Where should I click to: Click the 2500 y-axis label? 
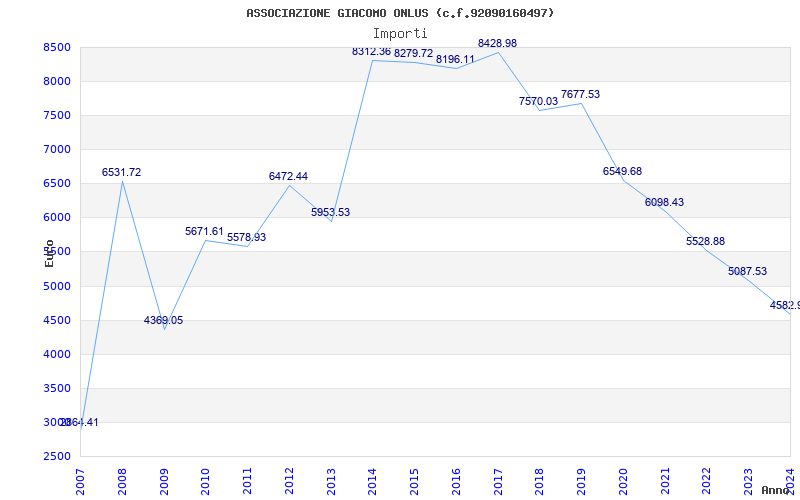click(x=57, y=456)
